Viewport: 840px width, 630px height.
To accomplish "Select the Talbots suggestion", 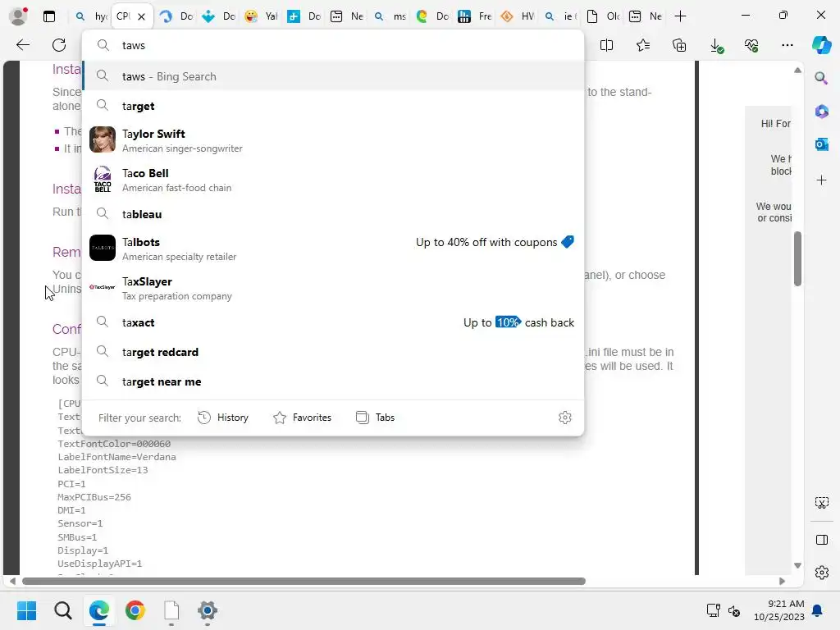I will click(333, 248).
